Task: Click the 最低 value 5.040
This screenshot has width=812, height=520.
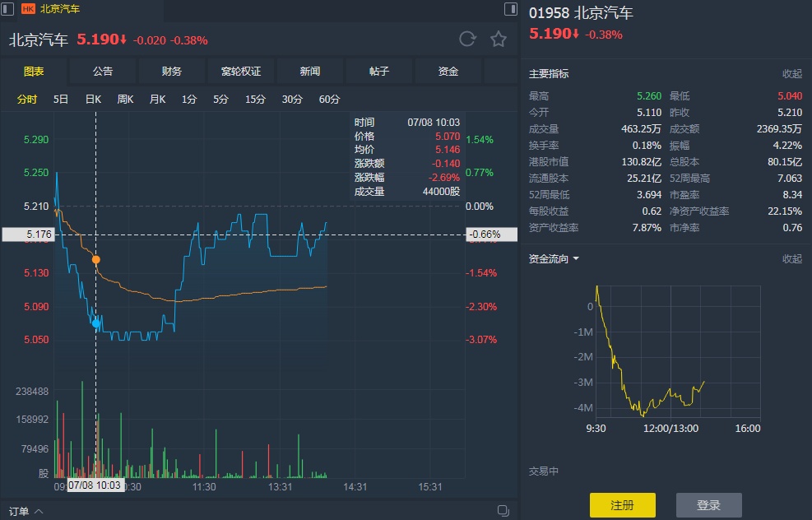Action: coord(790,95)
